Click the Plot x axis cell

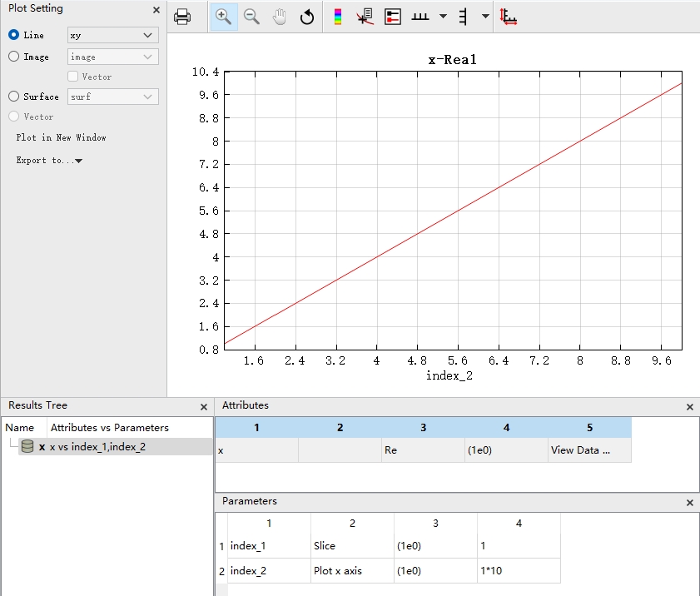(x=352, y=570)
